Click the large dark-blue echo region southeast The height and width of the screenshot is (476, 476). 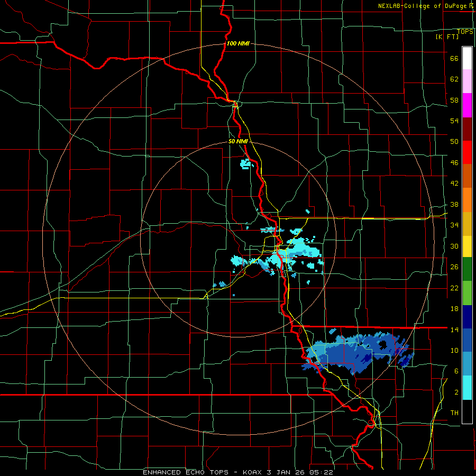(358, 354)
